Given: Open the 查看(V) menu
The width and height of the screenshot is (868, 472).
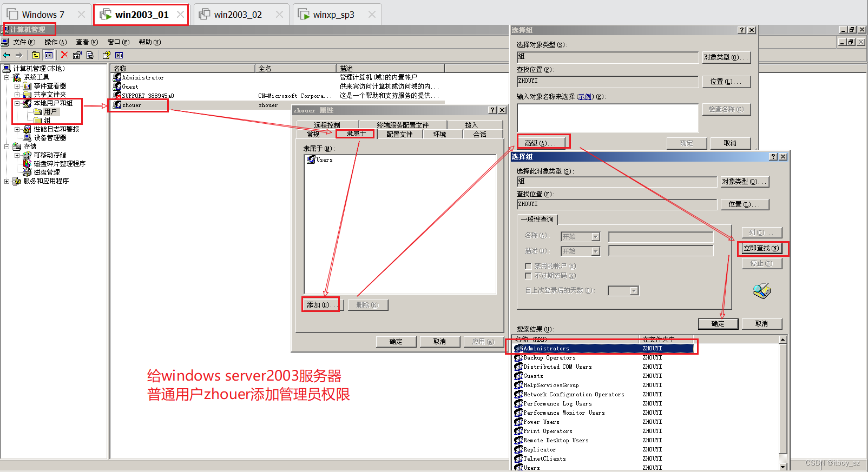Looking at the screenshot, I should [87, 42].
